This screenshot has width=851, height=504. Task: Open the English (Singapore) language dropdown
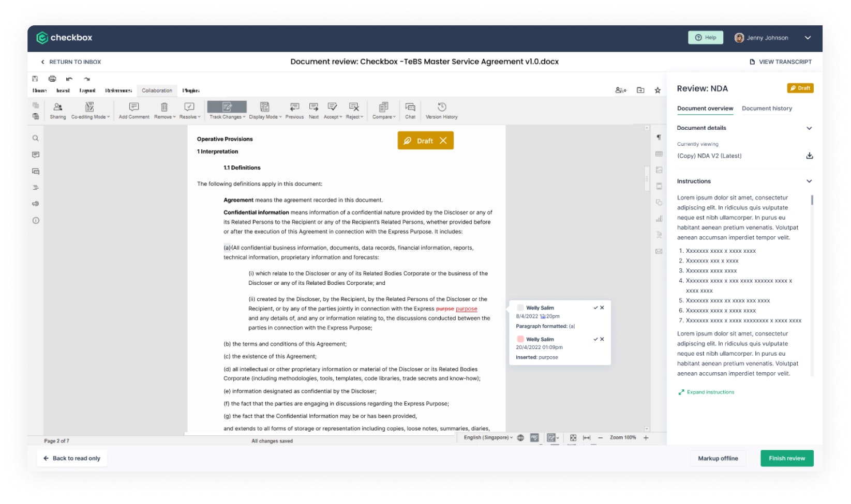point(487,437)
